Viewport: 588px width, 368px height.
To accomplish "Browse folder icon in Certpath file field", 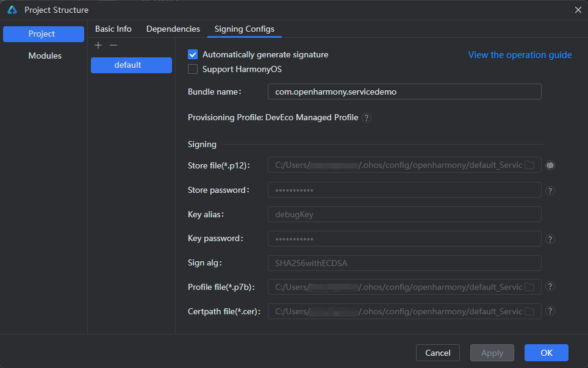I will pyautogui.click(x=529, y=311).
